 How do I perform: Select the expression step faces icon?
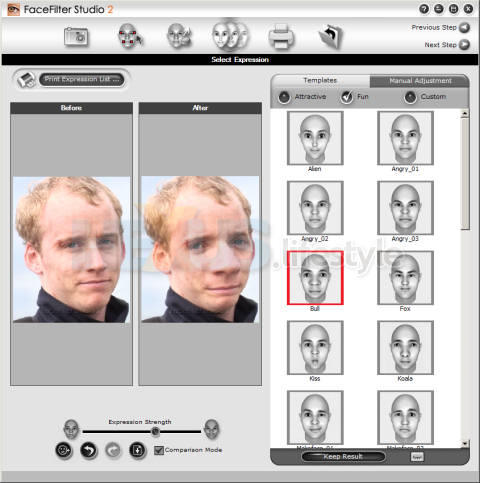230,35
